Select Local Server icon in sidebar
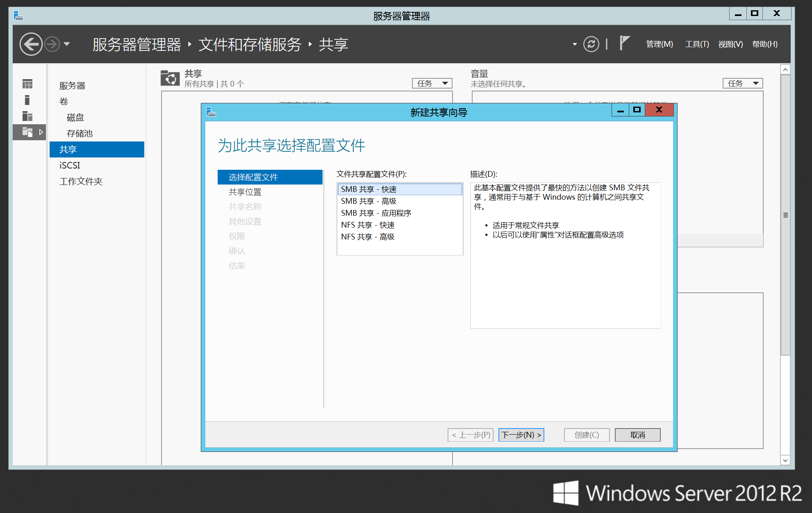Viewport: 812px width, 513px height. pos(27,100)
